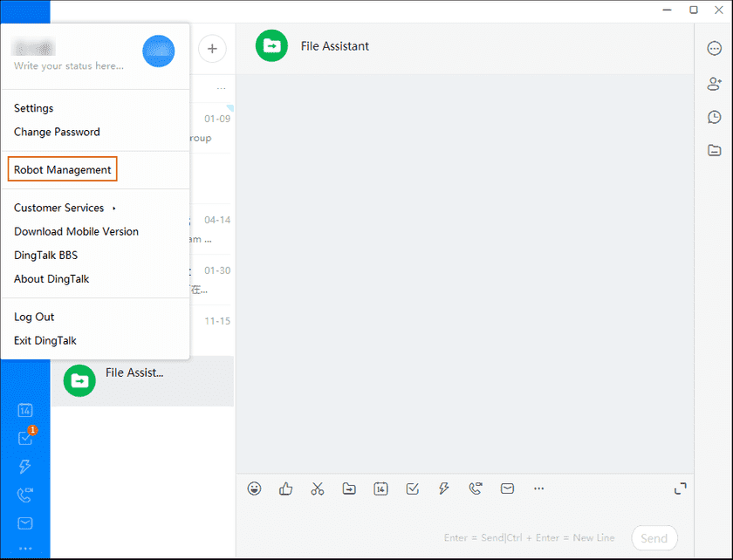The image size is (733, 560).
Task: Select Robot Management from the menu
Action: click(61, 168)
